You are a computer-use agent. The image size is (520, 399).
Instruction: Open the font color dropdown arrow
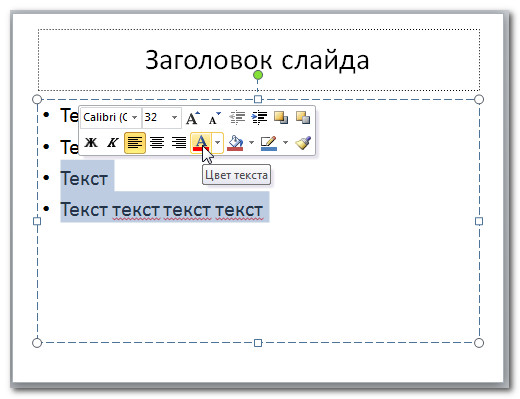[217, 143]
